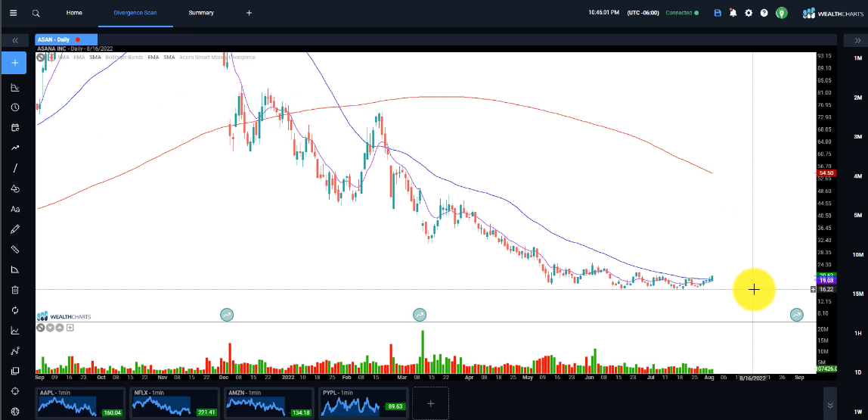Click the divergence signal marker near March
The height and width of the screenshot is (420, 868).
click(x=420, y=315)
